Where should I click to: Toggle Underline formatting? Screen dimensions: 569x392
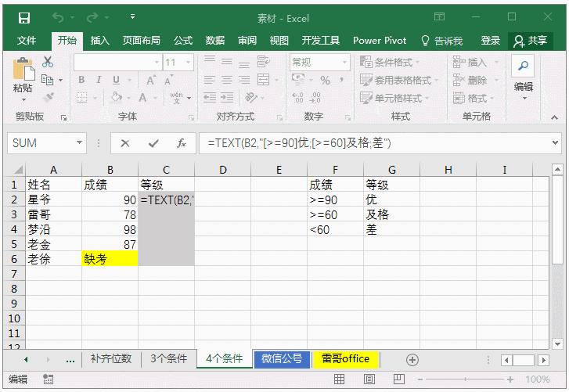point(116,80)
